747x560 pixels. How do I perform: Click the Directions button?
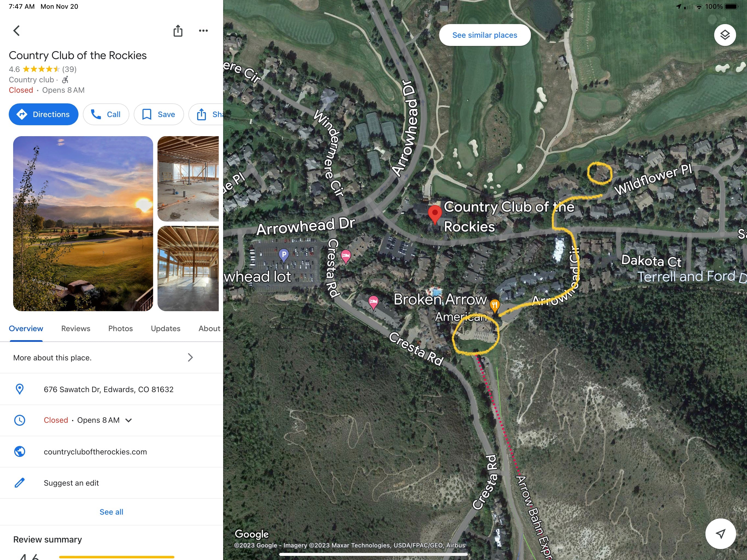click(43, 115)
